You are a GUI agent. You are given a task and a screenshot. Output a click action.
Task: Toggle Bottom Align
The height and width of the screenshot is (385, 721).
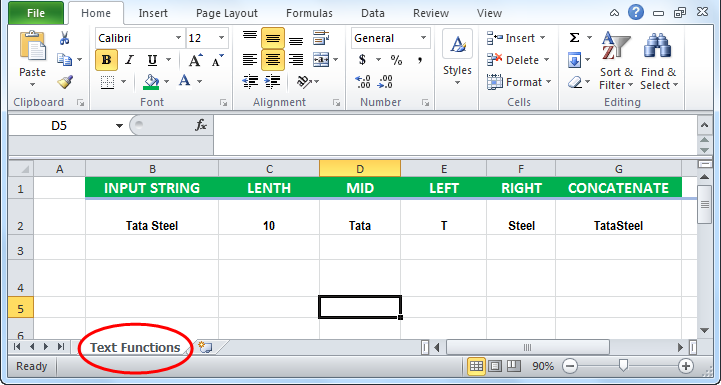coord(296,39)
